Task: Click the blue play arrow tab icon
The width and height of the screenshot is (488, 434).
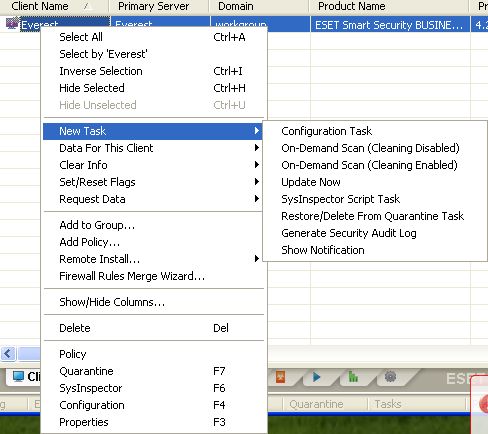Action: (317, 377)
